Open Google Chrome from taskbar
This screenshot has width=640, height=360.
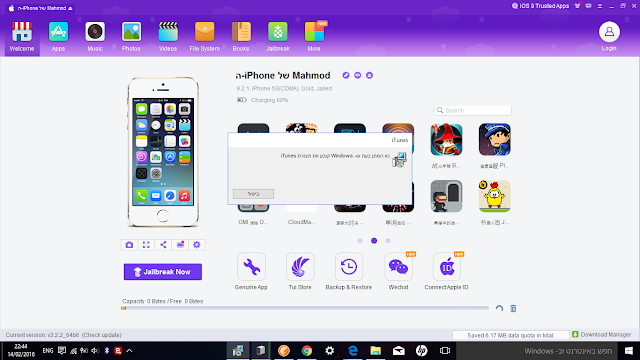point(307,351)
